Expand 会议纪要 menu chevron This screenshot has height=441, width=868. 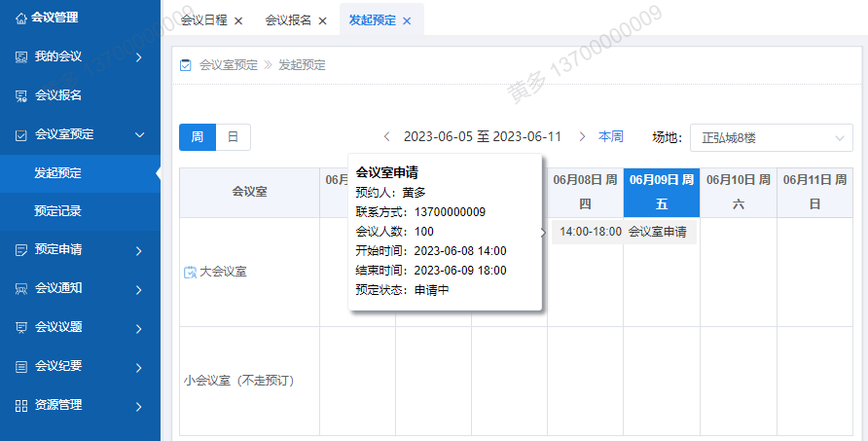[139, 367]
